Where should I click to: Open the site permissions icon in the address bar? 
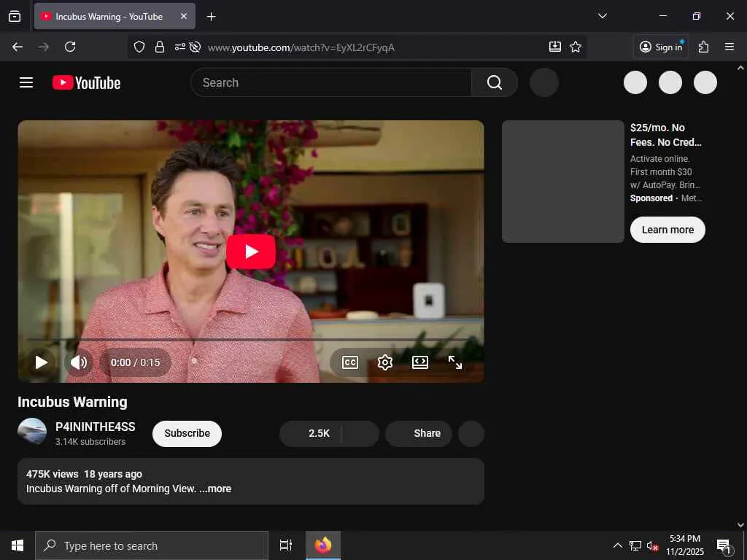coord(179,47)
